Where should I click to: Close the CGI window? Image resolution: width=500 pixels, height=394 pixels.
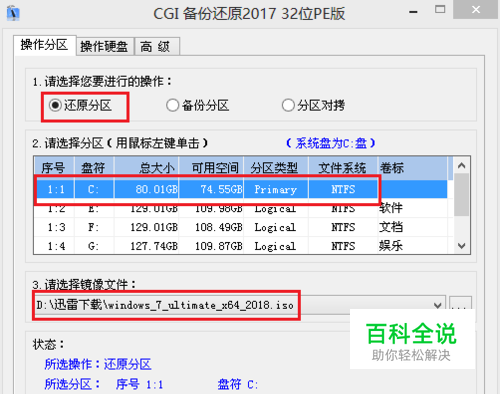[476, 10]
